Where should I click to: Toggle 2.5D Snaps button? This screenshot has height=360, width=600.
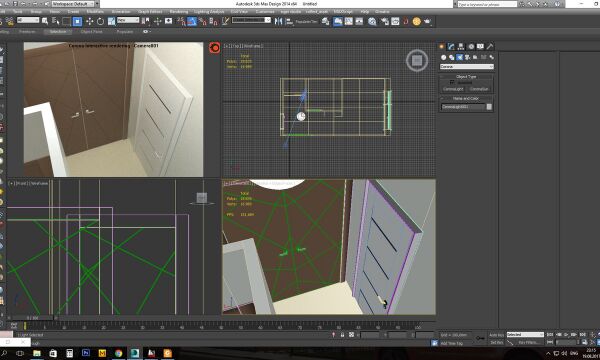(x=181, y=21)
